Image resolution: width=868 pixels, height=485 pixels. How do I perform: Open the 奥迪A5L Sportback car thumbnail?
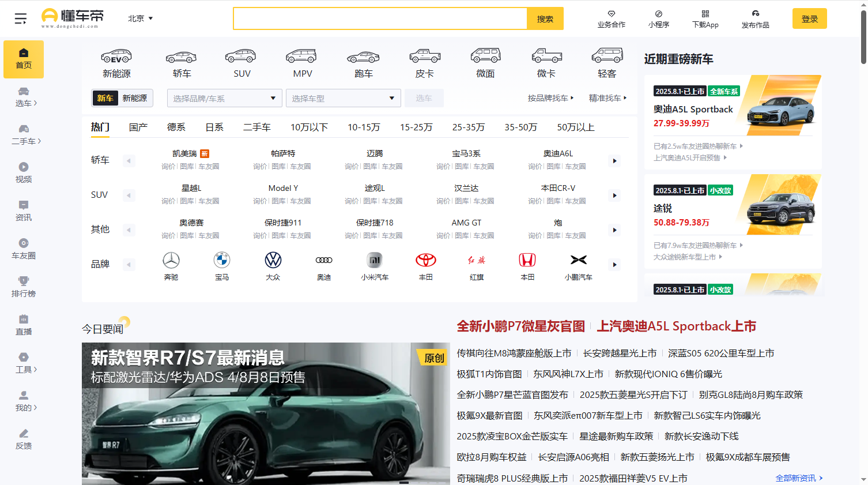click(780, 105)
